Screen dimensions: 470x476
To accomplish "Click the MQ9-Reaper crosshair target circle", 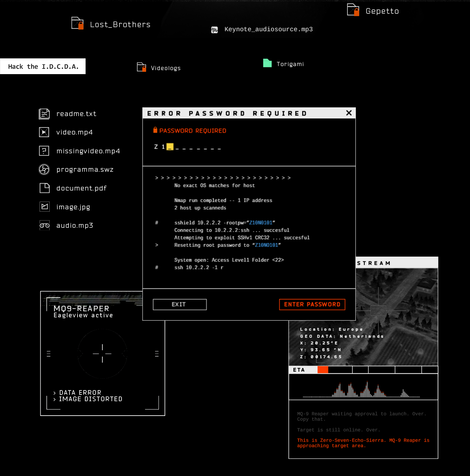I will pos(102,354).
